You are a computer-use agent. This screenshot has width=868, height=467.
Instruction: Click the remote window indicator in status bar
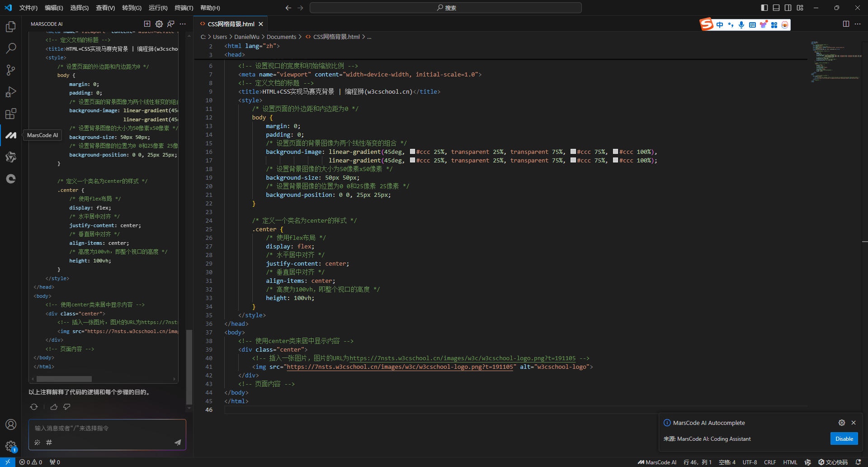pos(8,462)
